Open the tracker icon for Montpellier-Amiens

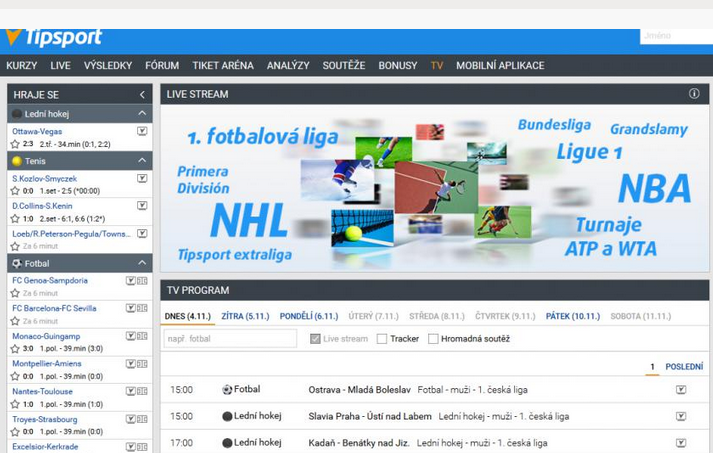point(142,364)
